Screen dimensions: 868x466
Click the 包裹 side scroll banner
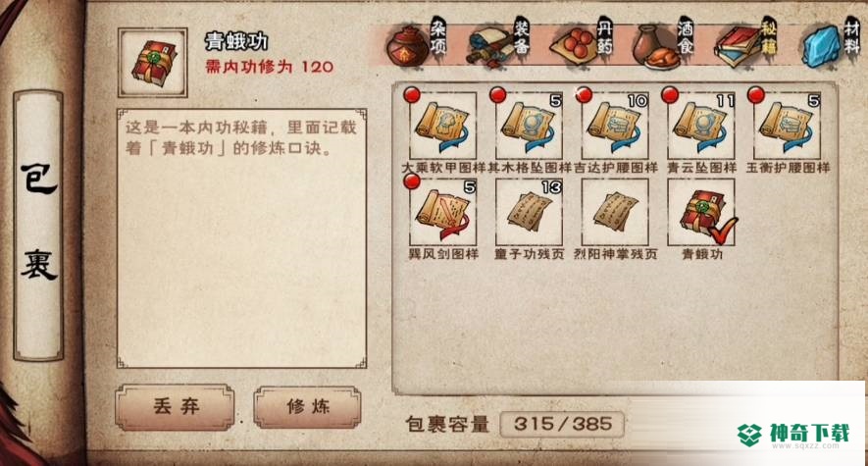click(x=38, y=226)
